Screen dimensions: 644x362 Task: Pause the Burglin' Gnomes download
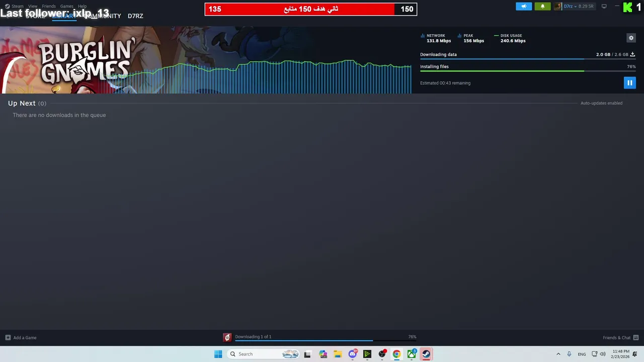click(x=629, y=82)
